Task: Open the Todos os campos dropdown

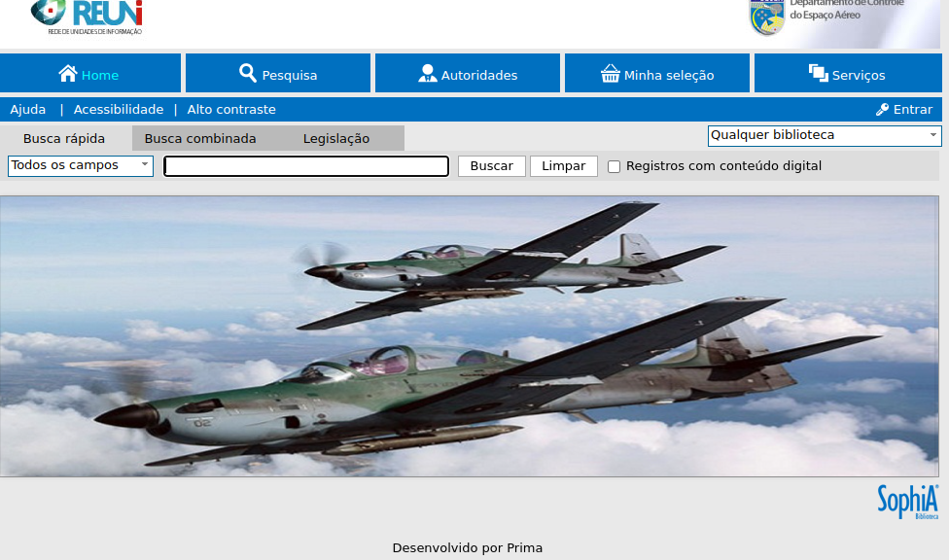Action: pos(81,166)
